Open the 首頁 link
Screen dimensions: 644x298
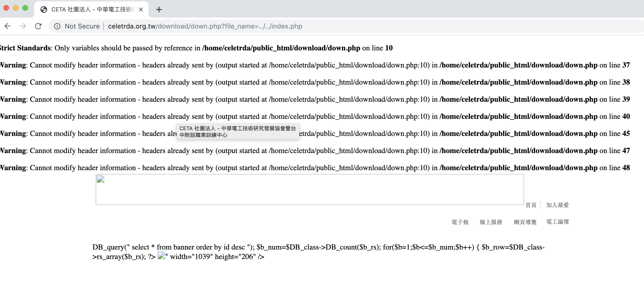[x=531, y=205]
